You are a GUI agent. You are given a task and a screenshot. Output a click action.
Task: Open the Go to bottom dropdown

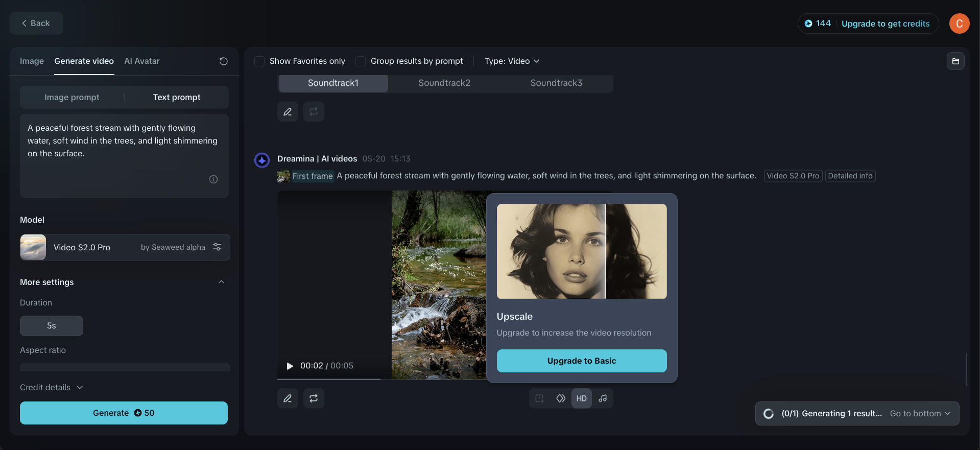pos(920,414)
